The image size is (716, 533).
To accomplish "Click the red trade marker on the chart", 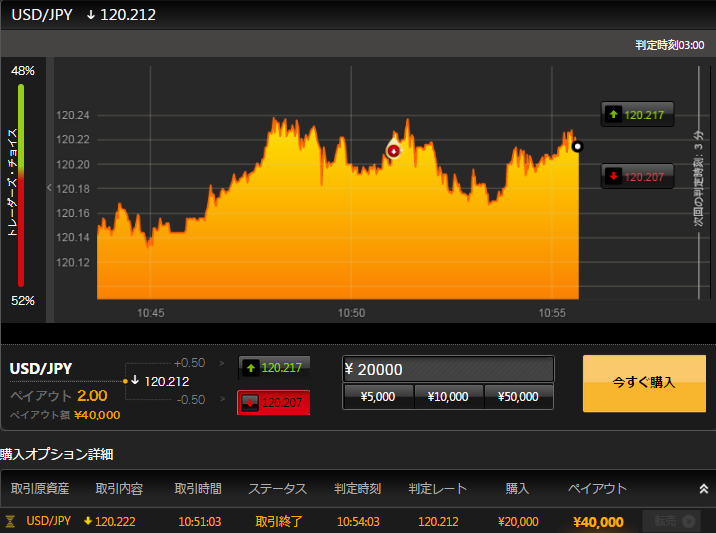I will tap(393, 150).
